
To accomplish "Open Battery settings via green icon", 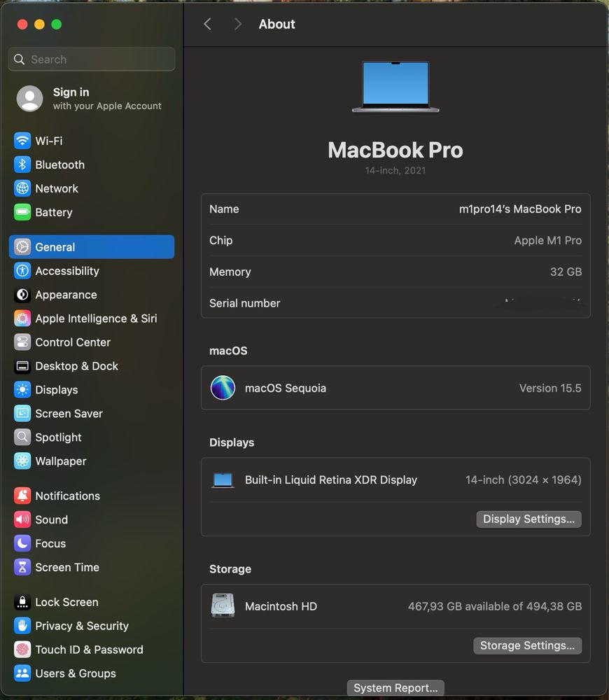I will 22,212.
